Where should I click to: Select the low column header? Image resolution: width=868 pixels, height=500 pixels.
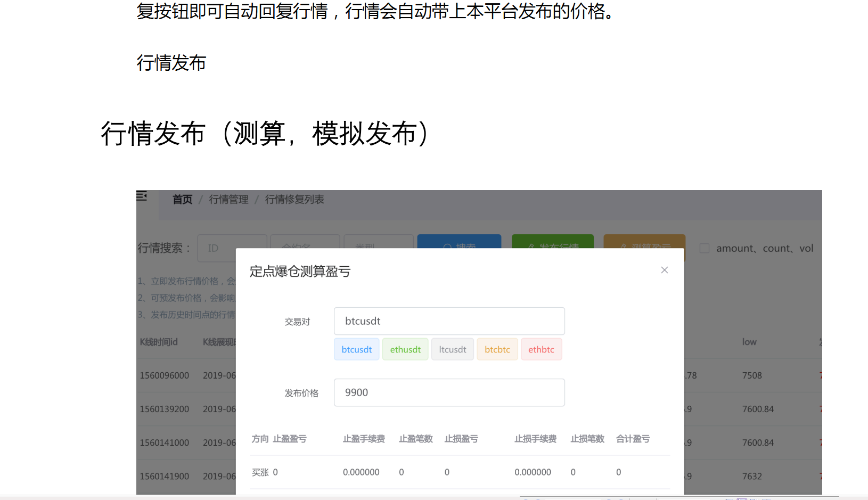749,342
